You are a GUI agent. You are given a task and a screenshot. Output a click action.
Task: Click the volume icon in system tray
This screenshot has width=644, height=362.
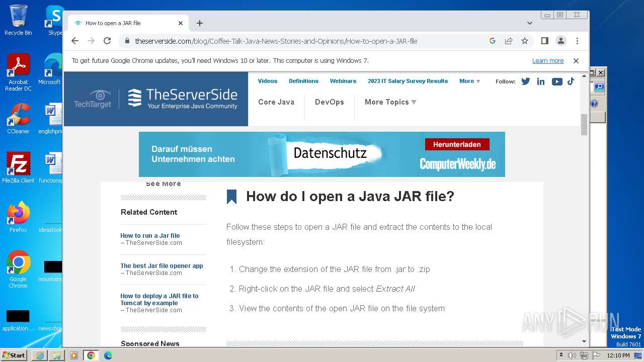click(572, 355)
